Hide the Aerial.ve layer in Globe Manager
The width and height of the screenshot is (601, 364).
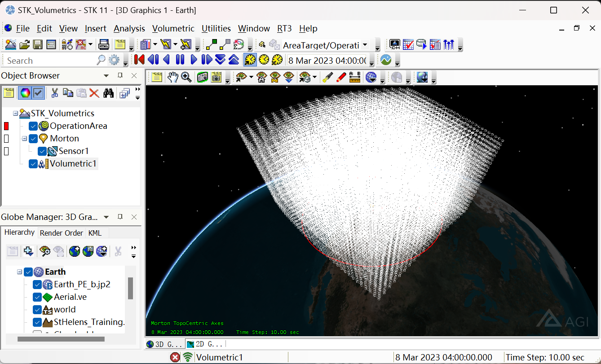[x=37, y=297]
